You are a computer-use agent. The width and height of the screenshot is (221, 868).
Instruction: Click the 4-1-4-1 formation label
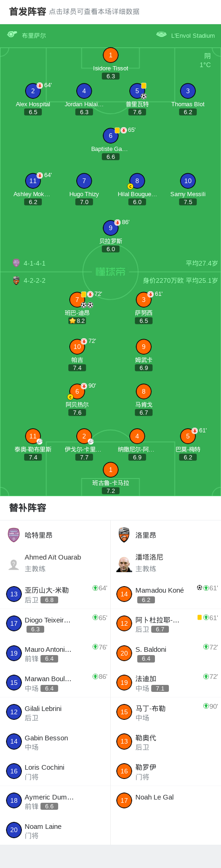tap(34, 263)
